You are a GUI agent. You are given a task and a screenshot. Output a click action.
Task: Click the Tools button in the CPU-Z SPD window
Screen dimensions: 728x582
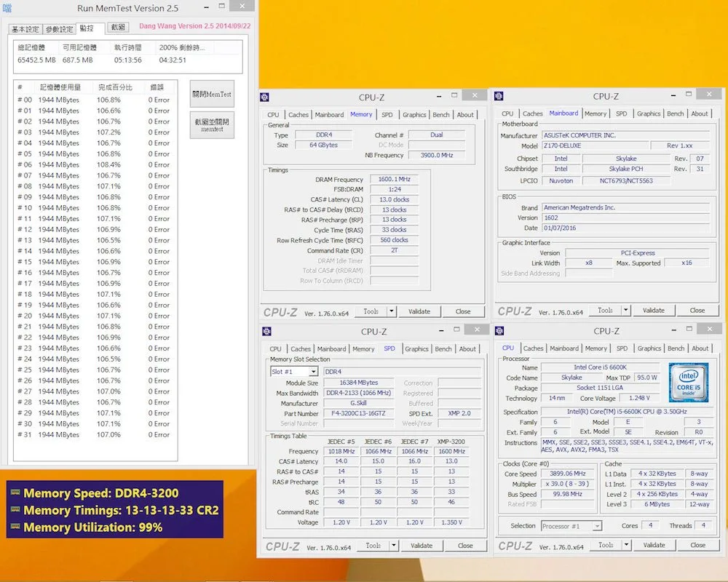[373, 546]
